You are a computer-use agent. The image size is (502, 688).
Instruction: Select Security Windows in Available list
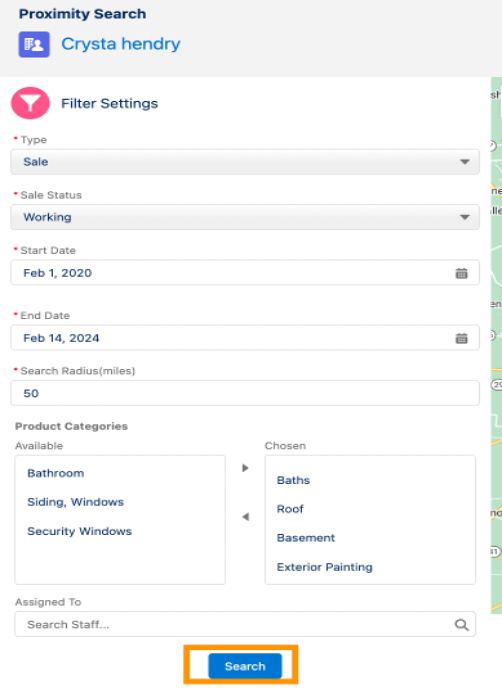click(79, 531)
